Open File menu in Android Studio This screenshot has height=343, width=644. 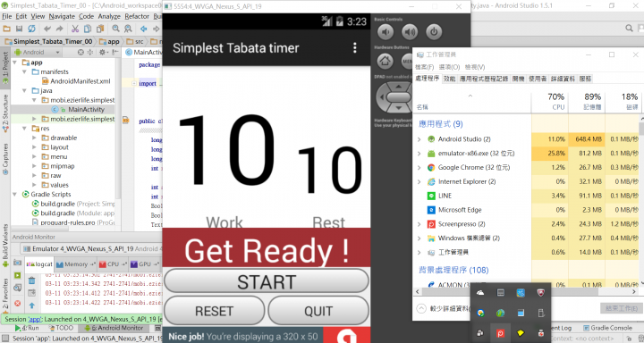pos(7,16)
